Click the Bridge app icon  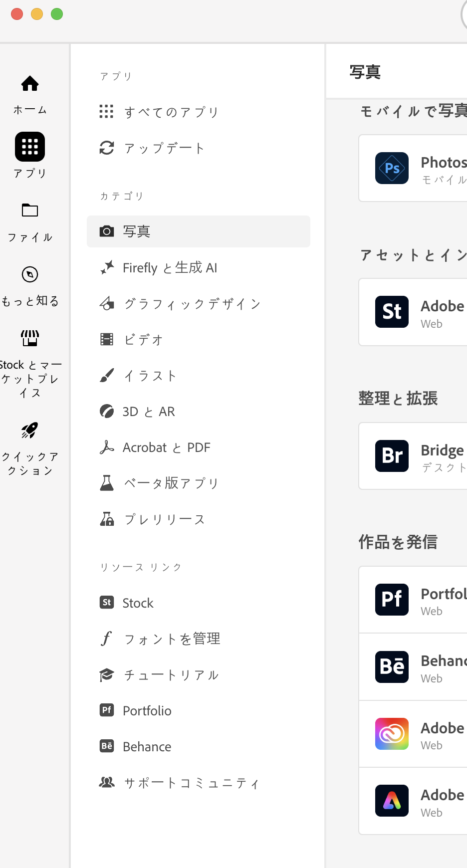pyautogui.click(x=392, y=455)
